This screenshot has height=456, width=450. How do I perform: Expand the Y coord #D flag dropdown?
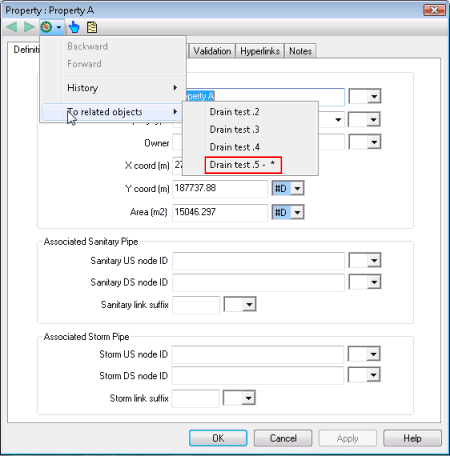297,189
